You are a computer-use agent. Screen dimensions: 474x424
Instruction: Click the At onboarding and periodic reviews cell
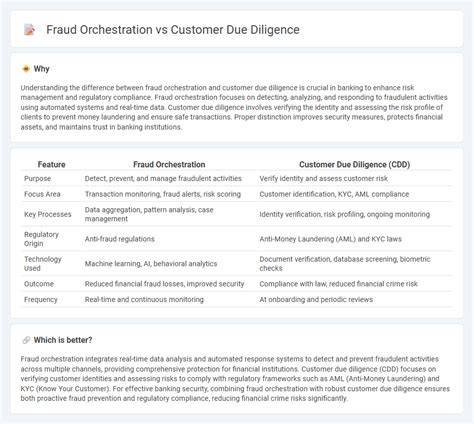click(x=316, y=300)
